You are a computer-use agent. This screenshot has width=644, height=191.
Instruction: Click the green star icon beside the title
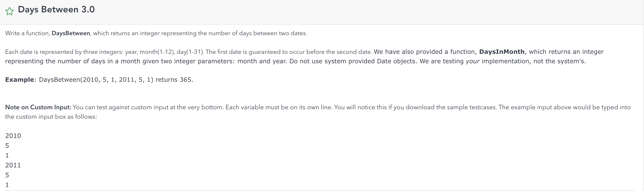tap(9, 11)
